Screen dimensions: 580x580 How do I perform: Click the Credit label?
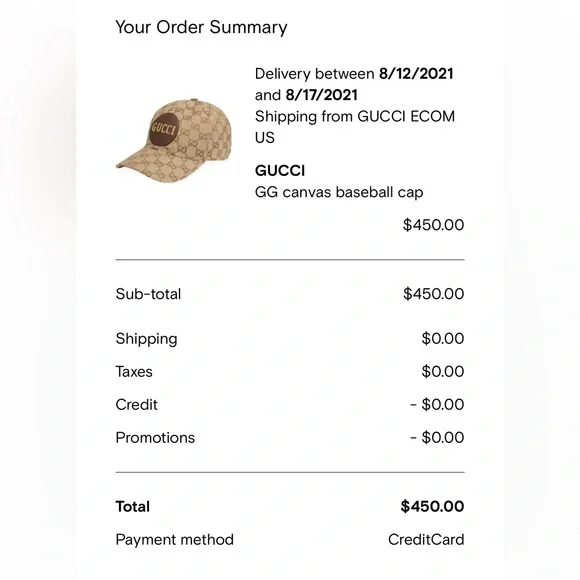click(x=136, y=405)
